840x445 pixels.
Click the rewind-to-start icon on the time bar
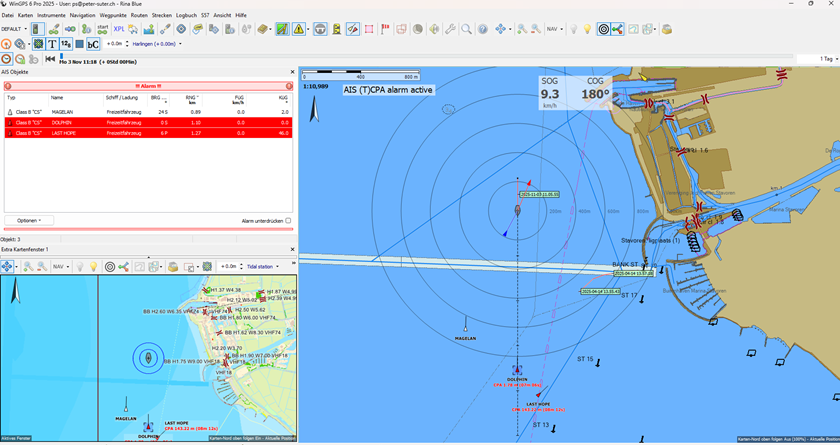tap(50, 59)
